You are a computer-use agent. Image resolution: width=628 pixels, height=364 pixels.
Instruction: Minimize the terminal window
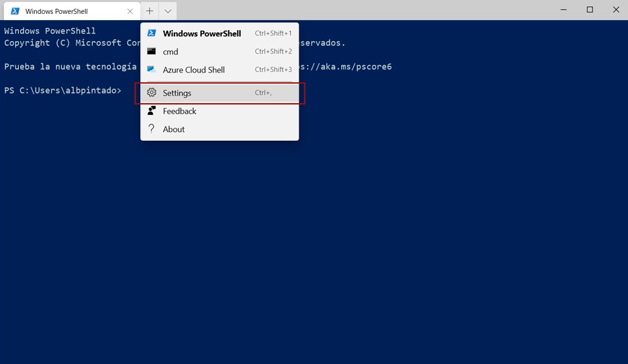564,10
